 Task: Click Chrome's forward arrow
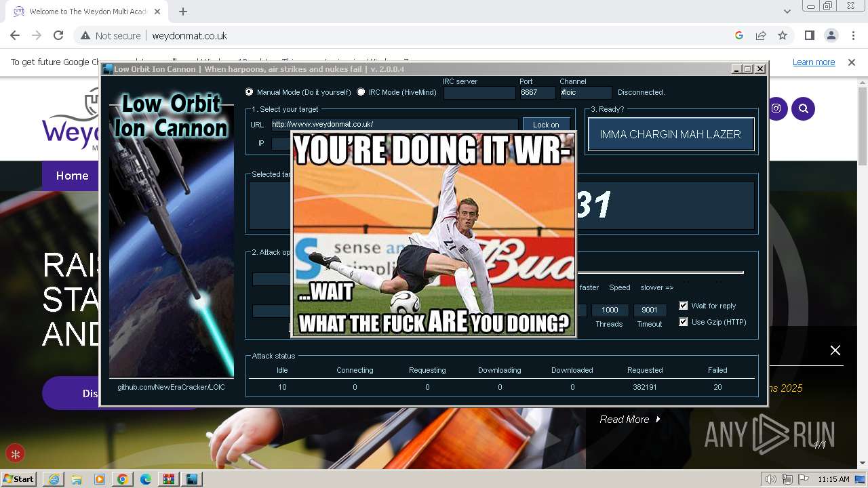[37, 36]
